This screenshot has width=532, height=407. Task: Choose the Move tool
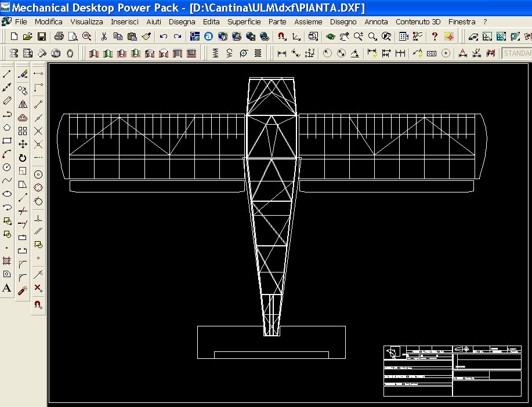coord(23,144)
